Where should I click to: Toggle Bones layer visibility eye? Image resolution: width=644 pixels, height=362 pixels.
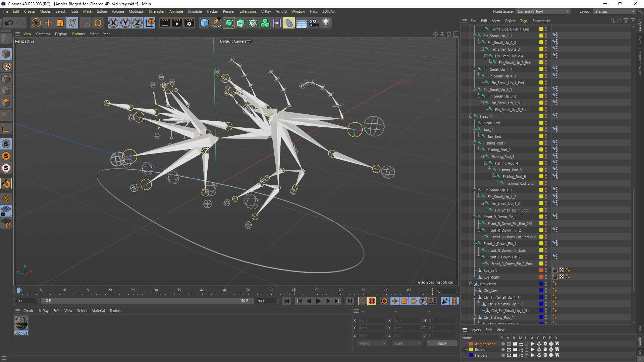coord(509,350)
